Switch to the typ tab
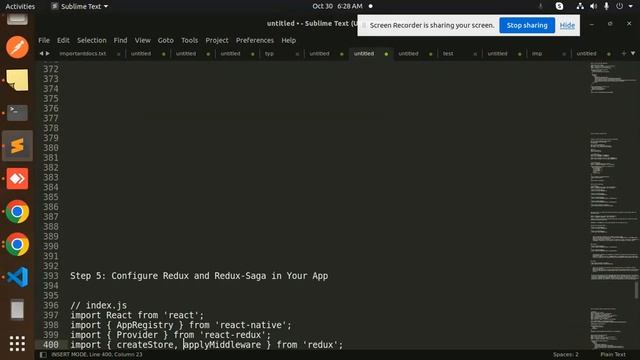 (269, 54)
